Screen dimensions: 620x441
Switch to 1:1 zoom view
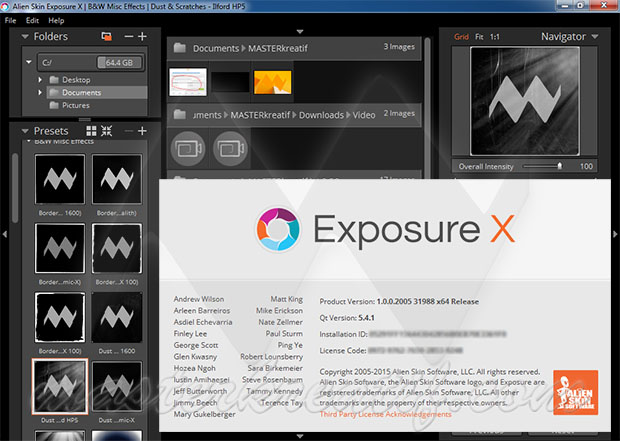(x=495, y=37)
